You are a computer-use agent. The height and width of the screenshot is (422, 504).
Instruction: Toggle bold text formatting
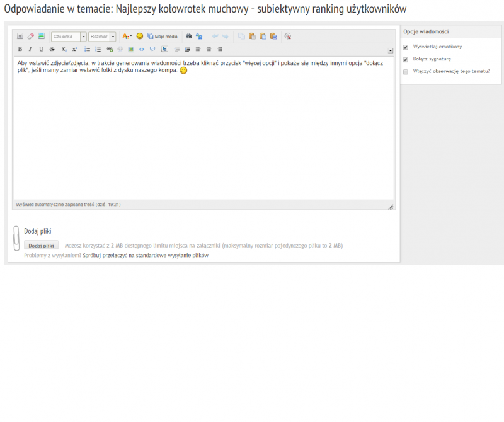[20, 49]
